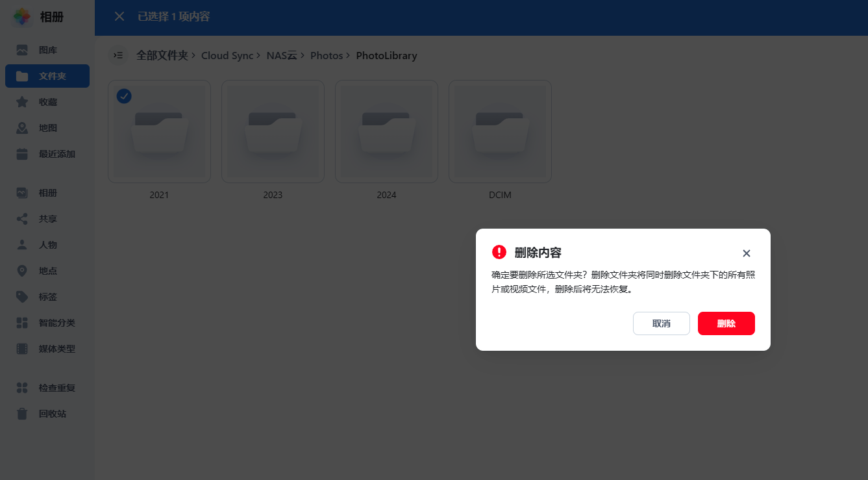Go to 收藏 favorites
Image resolution: width=868 pixels, height=480 pixels.
[x=47, y=102]
